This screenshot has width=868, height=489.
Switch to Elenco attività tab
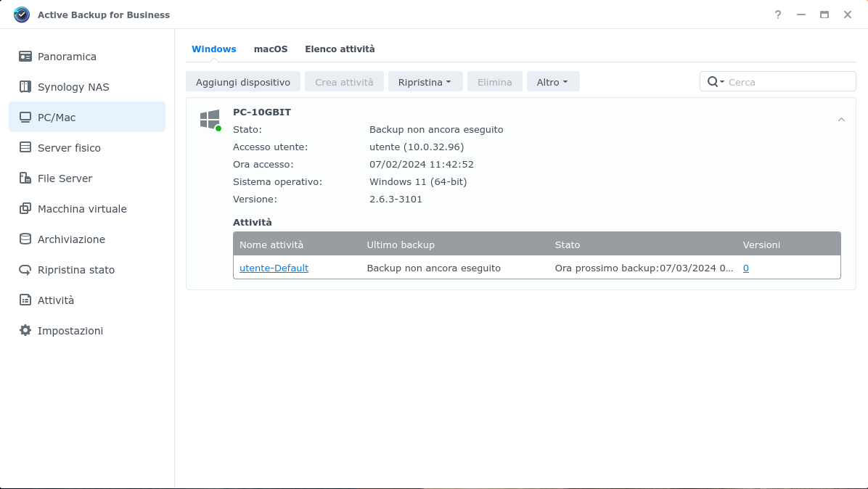point(340,49)
